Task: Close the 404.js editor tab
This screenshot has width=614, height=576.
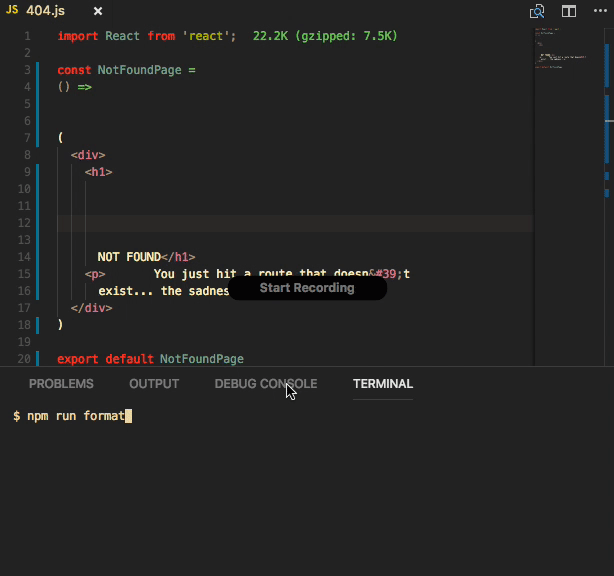Action: pyautogui.click(x=98, y=11)
